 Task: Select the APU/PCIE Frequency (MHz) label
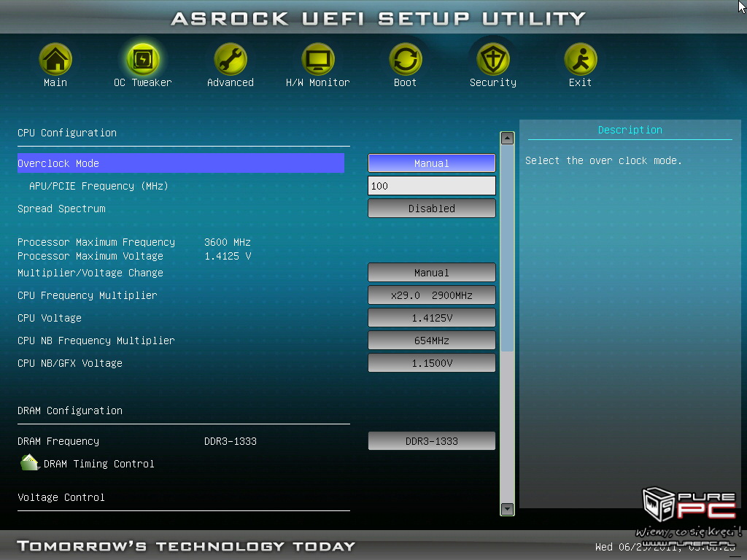pyautogui.click(x=98, y=186)
